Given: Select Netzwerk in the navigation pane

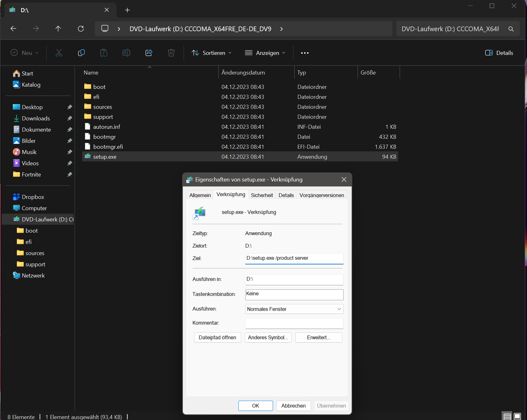Looking at the screenshot, I should 29,276.
